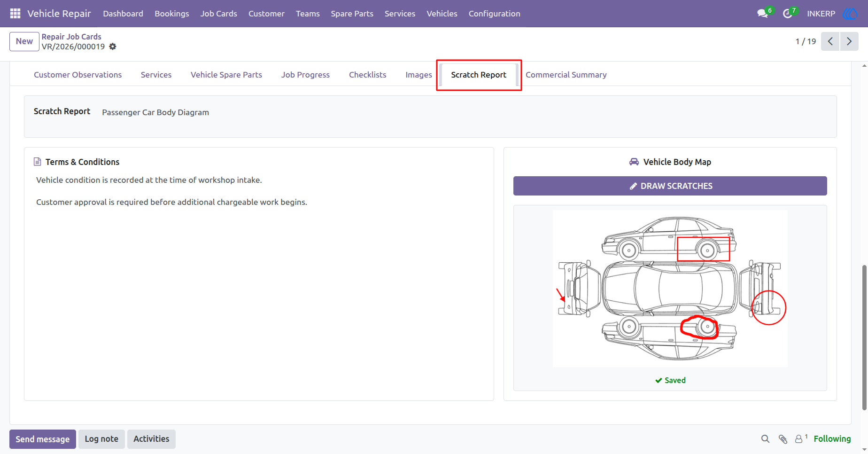The width and height of the screenshot is (868, 454).
Task: Switch to Vehicle Spare Parts tab
Action: [x=226, y=75]
